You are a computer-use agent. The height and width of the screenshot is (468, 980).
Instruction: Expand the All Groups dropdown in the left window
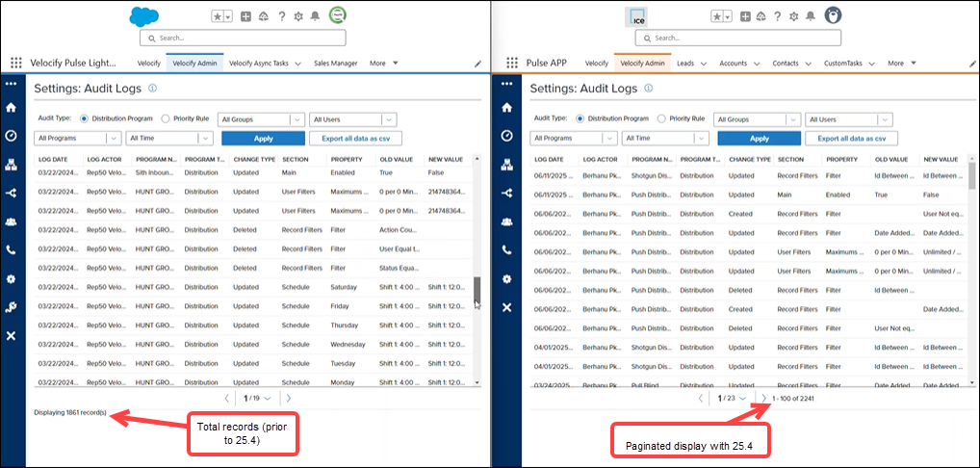(261, 119)
